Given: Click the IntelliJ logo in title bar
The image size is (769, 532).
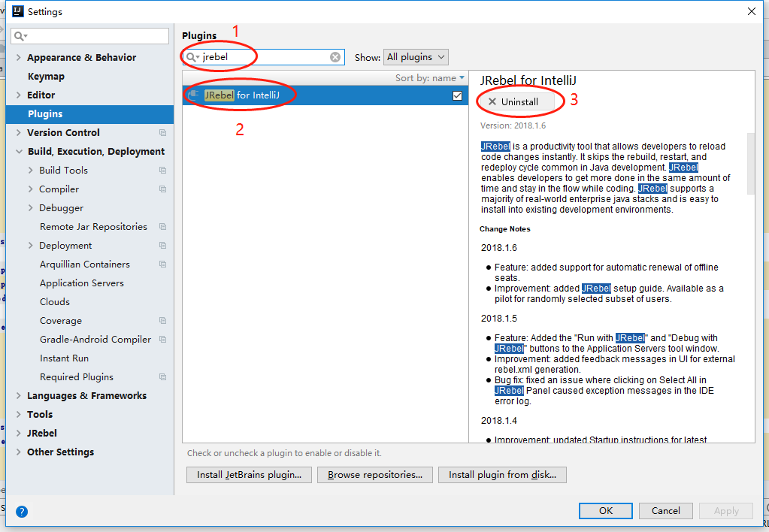Looking at the screenshot, I should [17, 11].
